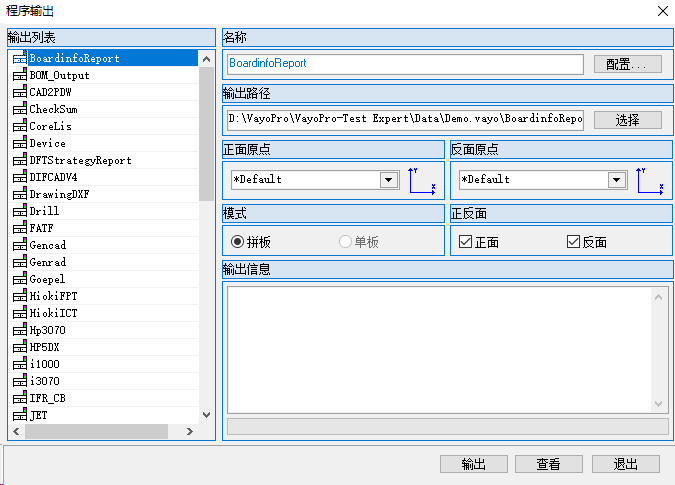This screenshot has height=485, width=675.
Task: Toggle the 正面 checkbox
Action: (x=465, y=242)
